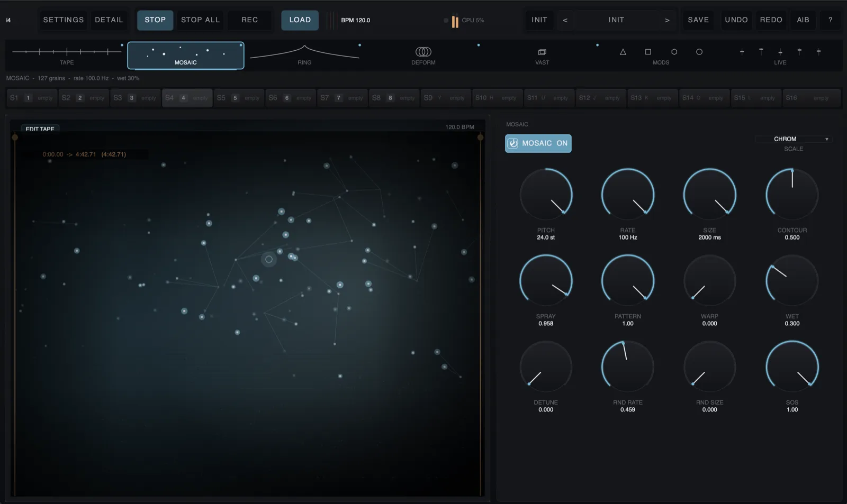847x504 pixels.
Task: Click the third fader icon in LIVE
Action: point(780,52)
